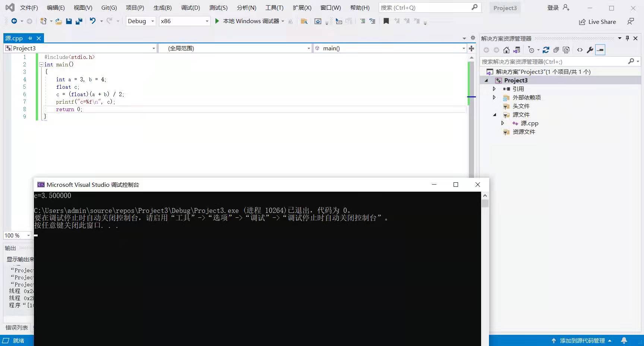Click the Save file icon
Image resolution: width=644 pixels, height=346 pixels.
[69, 21]
